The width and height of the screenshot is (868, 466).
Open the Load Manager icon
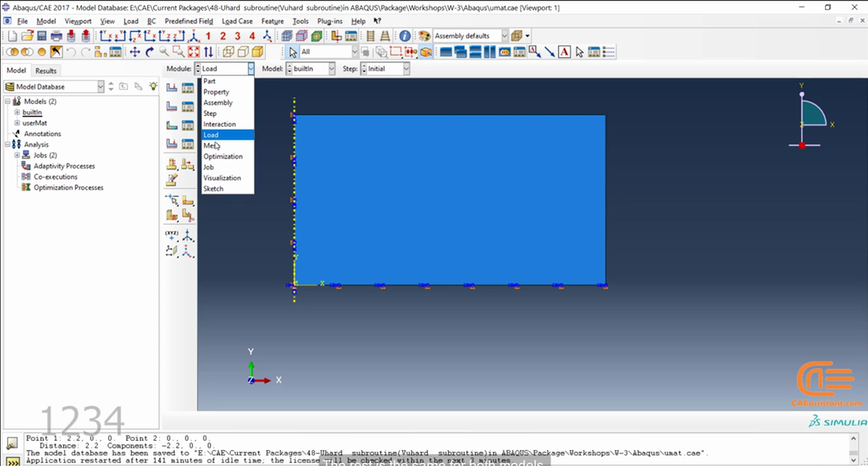coord(188,88)
